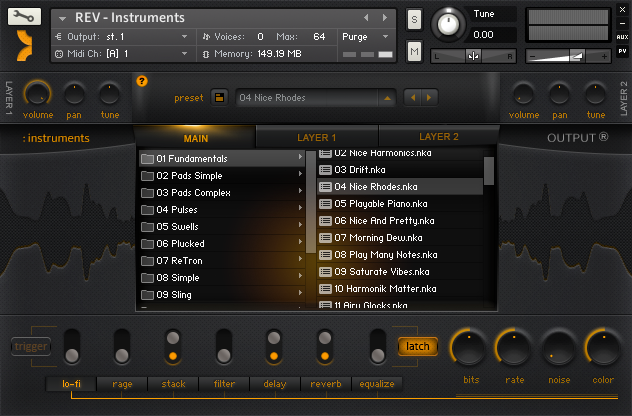The width and height of the screenshot is (632, 416).
Task: Go to previous preset arrow
Action: tap(412, 98)
